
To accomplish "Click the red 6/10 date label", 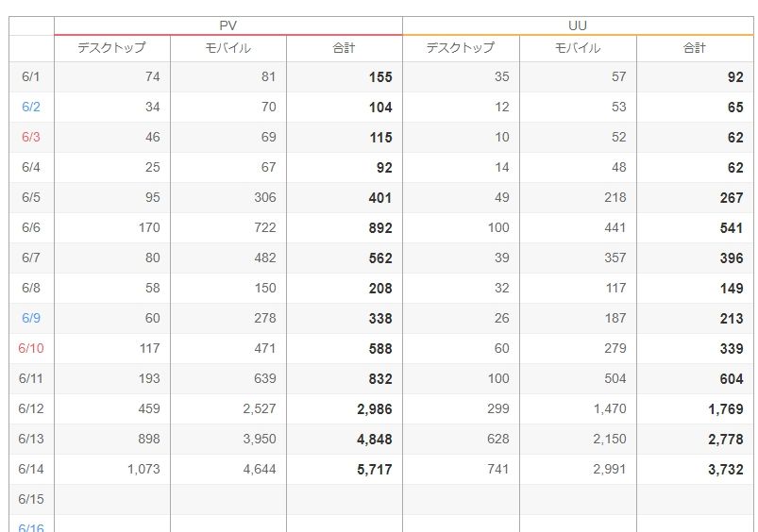I will click(31, 349).
